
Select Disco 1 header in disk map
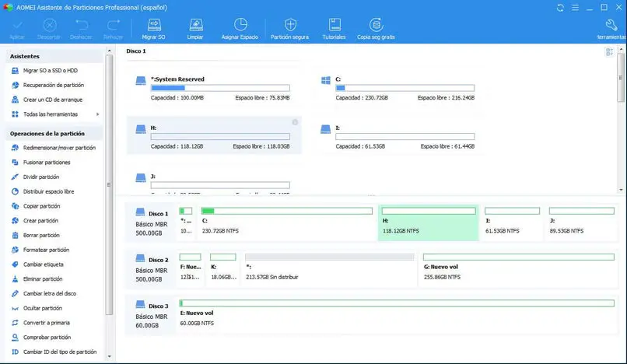click(152, 222)
